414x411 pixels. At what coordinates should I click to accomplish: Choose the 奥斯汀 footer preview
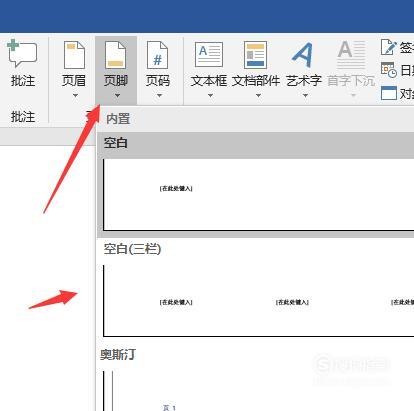click(258, 391)
